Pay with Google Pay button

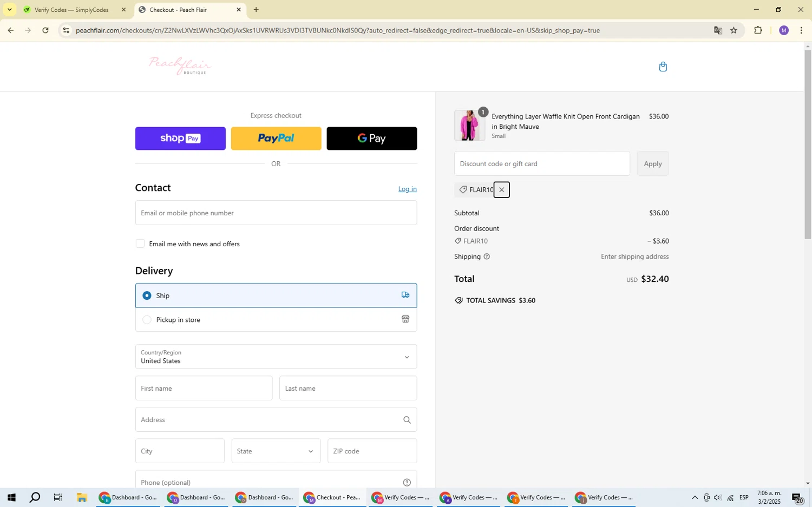pos(372,139)
